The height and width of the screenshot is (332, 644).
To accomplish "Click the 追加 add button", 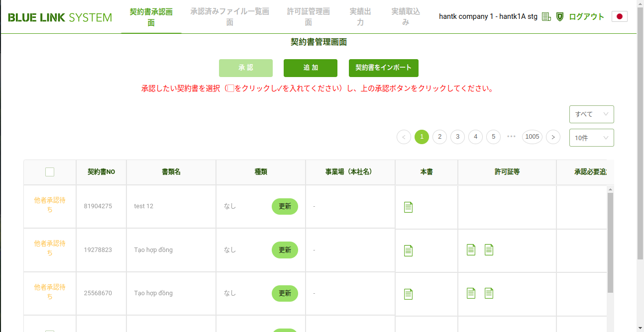I will tap(311, 68).
